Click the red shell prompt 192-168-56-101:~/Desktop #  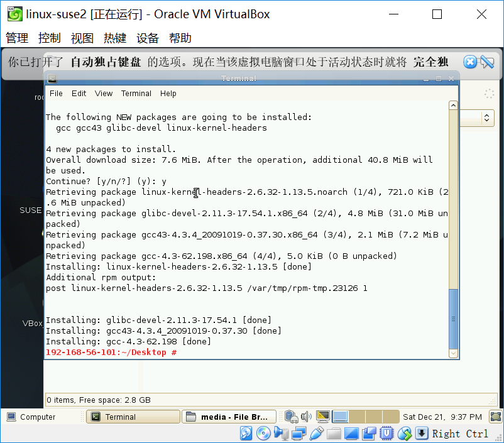[111, 352]
